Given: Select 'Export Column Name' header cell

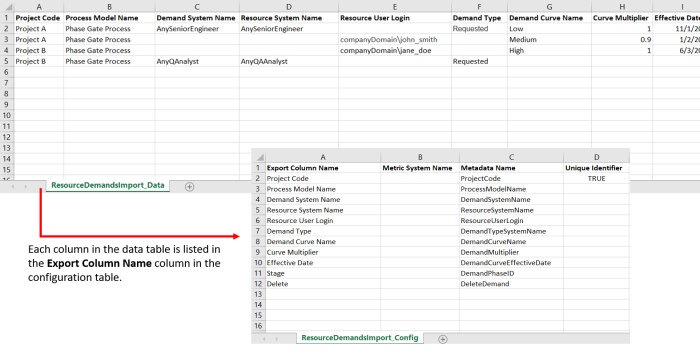Looking at the screenshot, I should 323,168.
